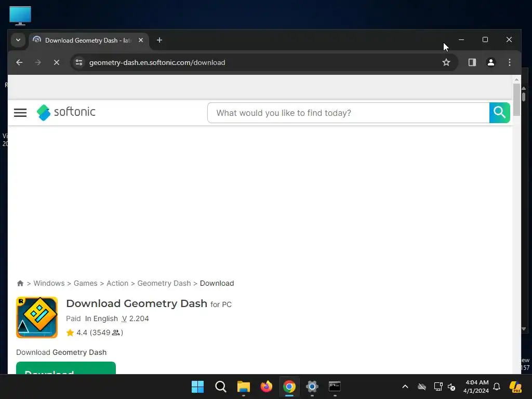Stop loading the page
Image resolution: width=532 pixels, height=399 pixels.
(57, 62)
